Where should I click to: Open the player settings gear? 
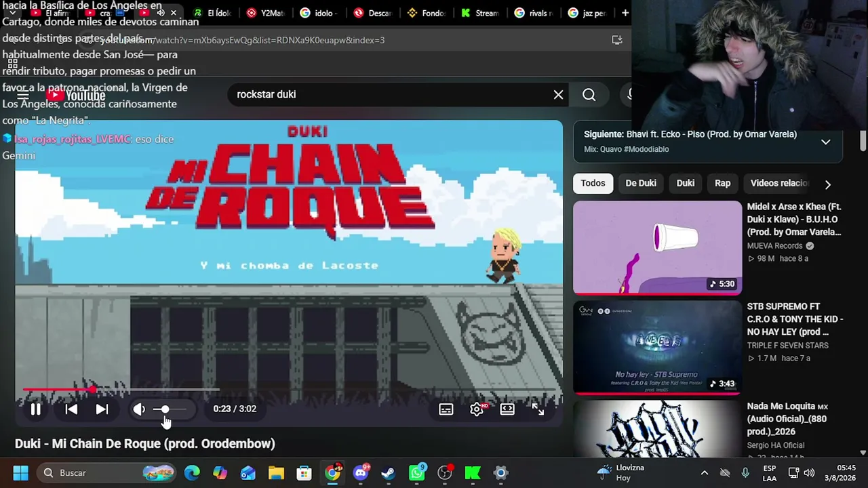coord(477,409)
